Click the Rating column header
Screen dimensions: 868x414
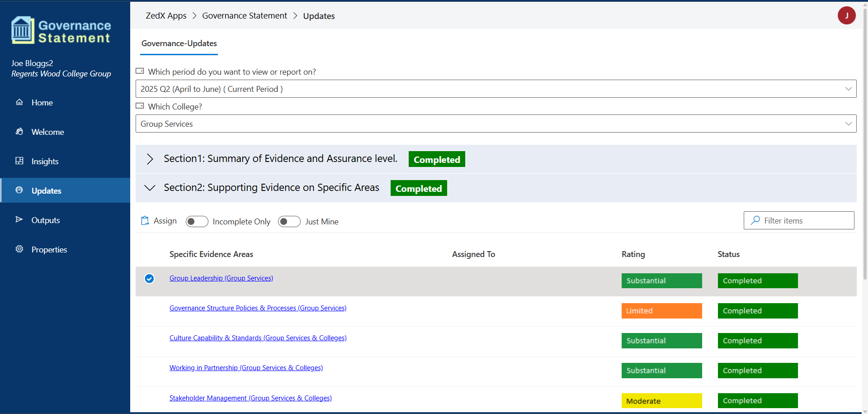click(633, 254)
